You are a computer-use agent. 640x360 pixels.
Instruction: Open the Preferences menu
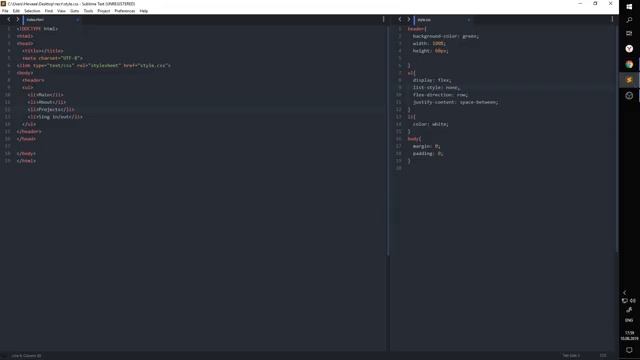coord(124,11)
